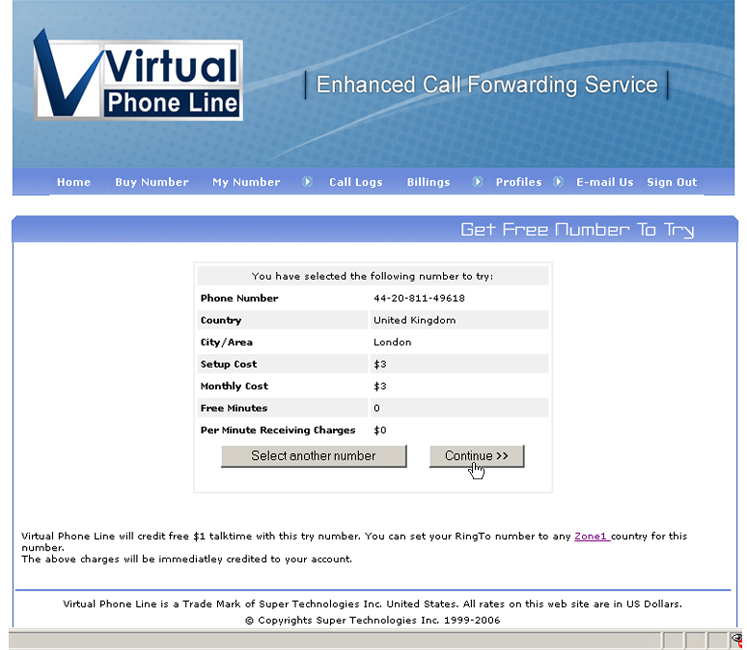Click the Free Minutes label

click(x=234, y=408)
